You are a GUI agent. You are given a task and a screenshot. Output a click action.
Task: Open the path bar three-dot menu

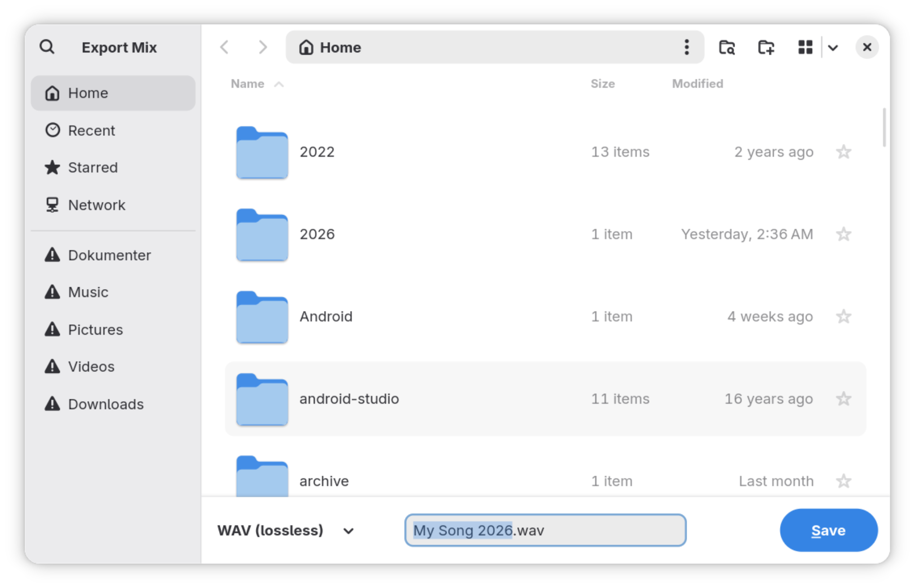686,47
